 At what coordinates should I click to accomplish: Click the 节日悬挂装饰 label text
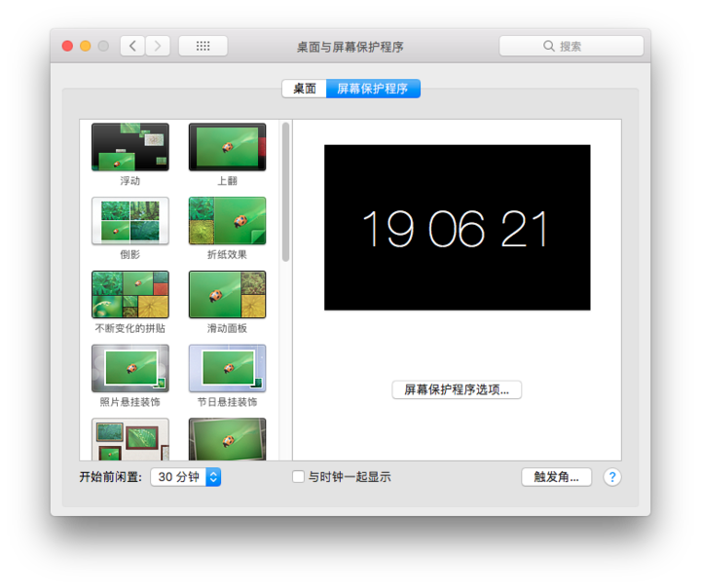pyautogui.click(x=227, y=402)
